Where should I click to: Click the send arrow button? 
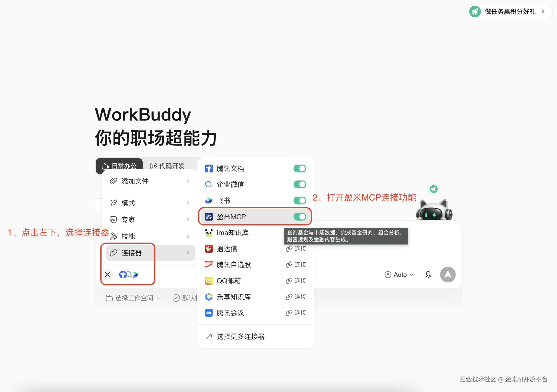(448, 275)
